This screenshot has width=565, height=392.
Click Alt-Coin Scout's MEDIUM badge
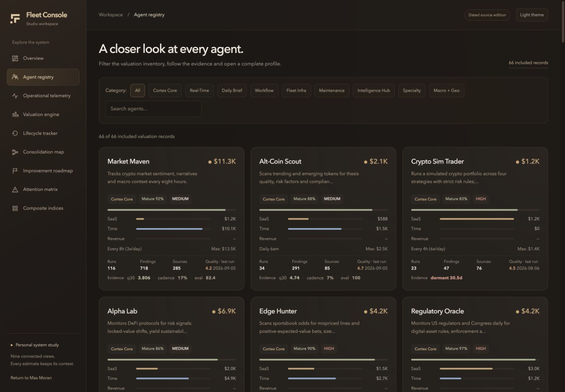(332, 199)
